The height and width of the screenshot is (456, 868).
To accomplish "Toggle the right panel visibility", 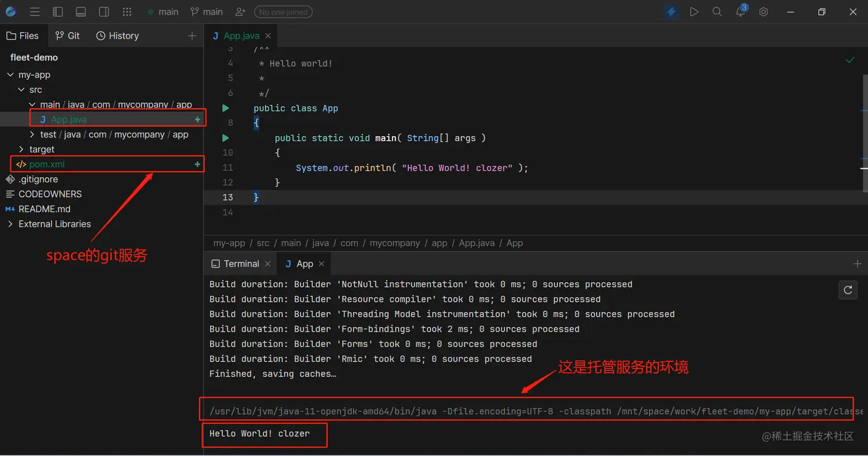I will point(103,11).
